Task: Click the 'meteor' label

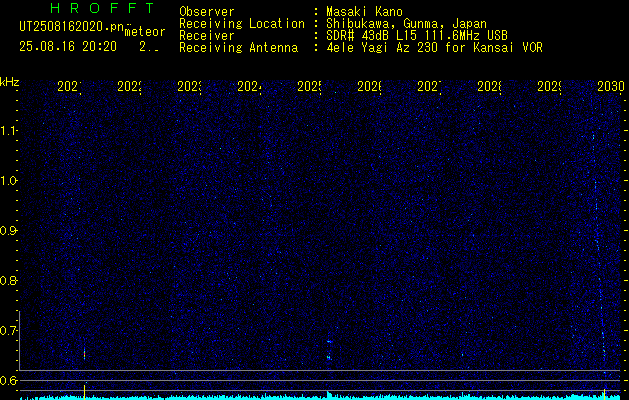Action: [x=145, y=32]
